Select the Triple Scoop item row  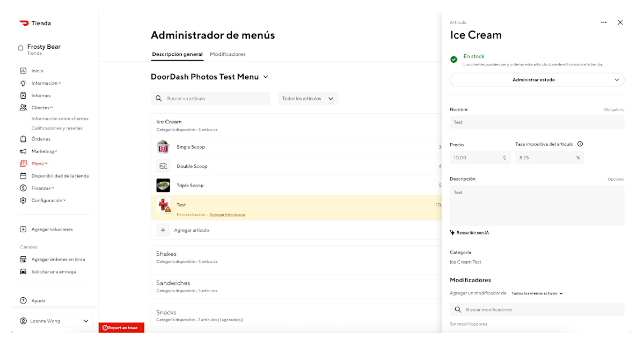point(296,186)
